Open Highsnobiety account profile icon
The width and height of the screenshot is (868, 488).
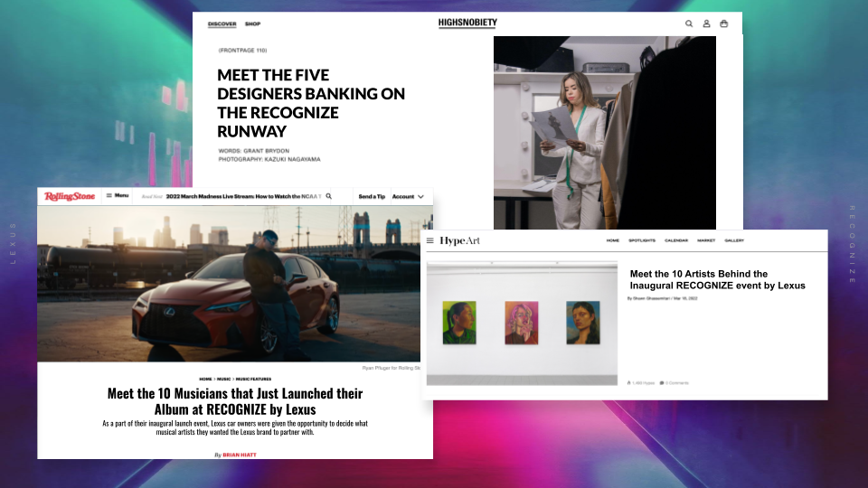coord(706,23)
